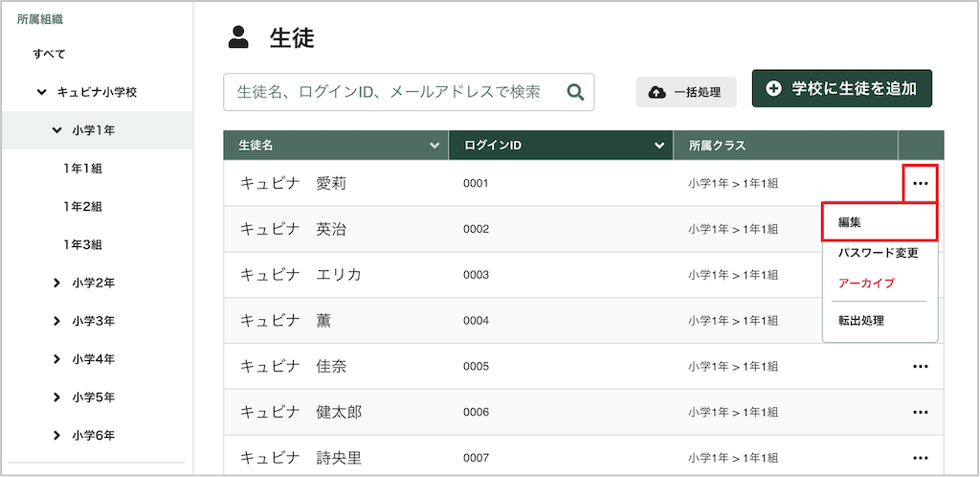Click login ID 0003

tap(476, 275)
